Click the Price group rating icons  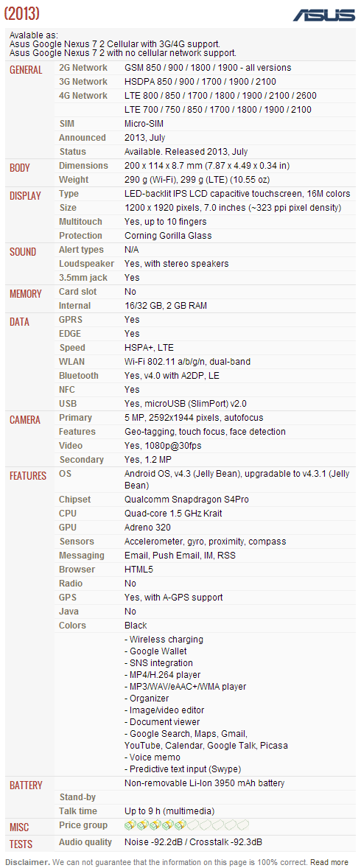(x=186, y=825)
